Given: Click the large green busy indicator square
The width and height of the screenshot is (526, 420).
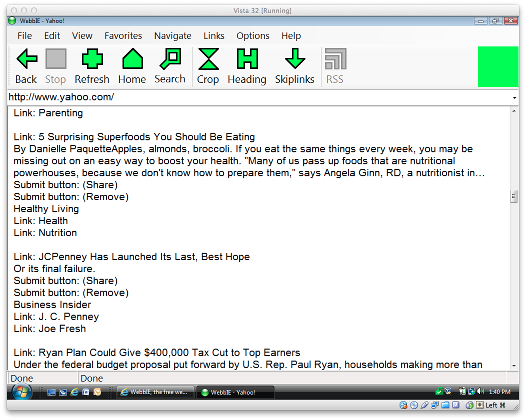Looking at the screenshot, I should (x=498, y=66).
